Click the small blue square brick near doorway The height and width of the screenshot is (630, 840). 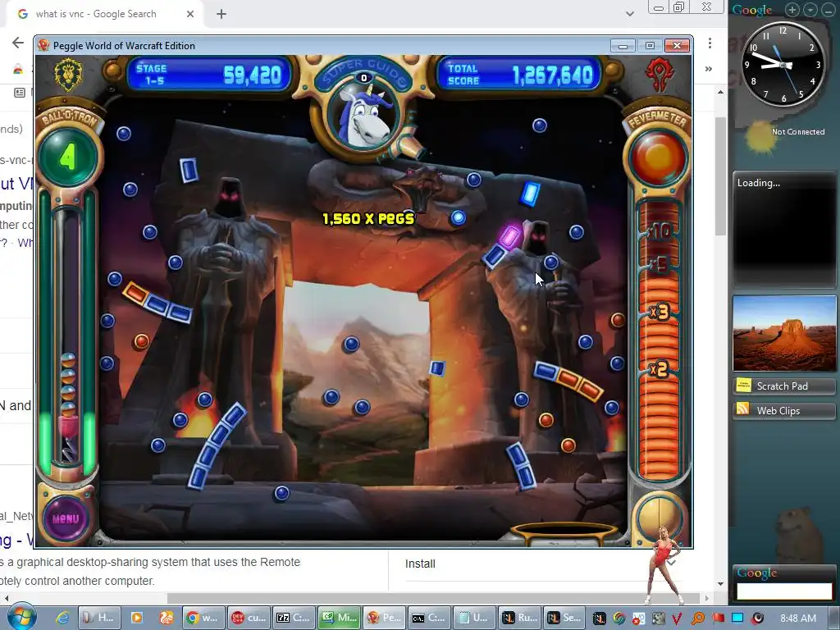click(x=437, y=368)
